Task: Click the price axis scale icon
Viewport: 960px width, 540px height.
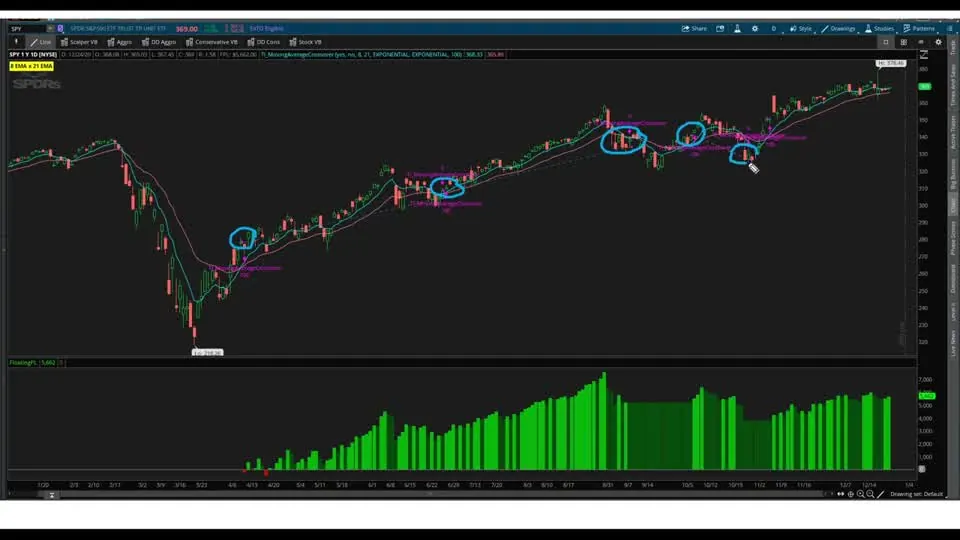Action: [924, 54]
